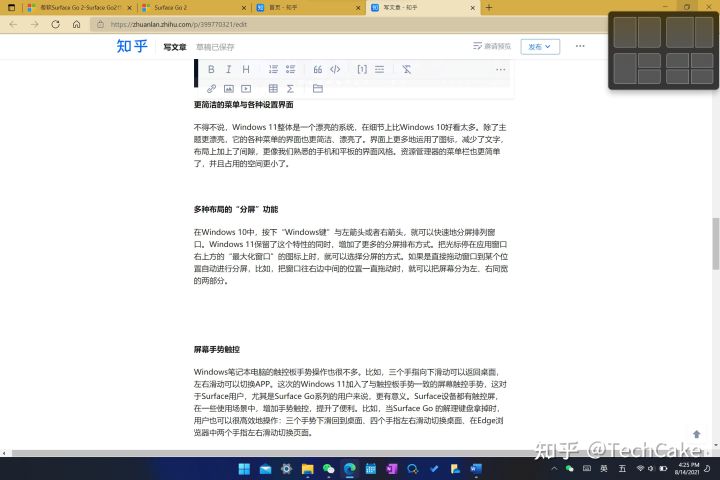Viewport: 720px width, 480px height.
Task: Insert an image into the article
Action: pyautogui.click(x=229, y=89)
